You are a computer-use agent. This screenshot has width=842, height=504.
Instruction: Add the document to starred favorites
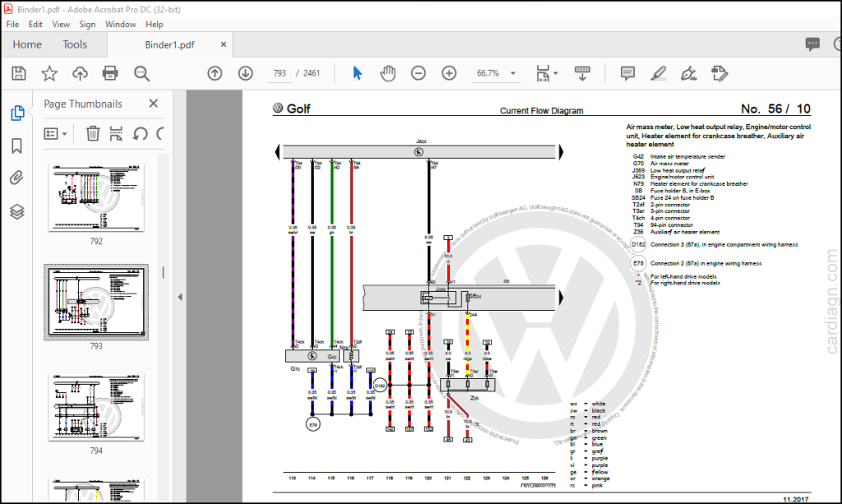pos(49,73)
